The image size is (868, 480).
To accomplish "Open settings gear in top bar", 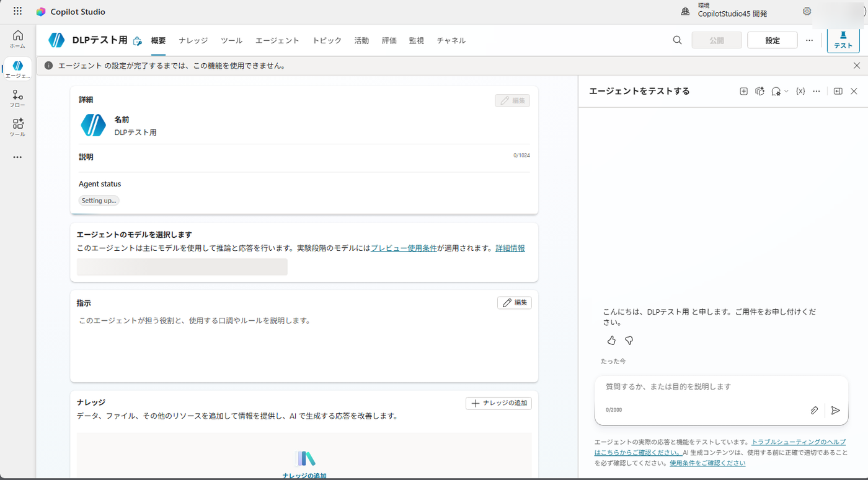I will point(807,11).
